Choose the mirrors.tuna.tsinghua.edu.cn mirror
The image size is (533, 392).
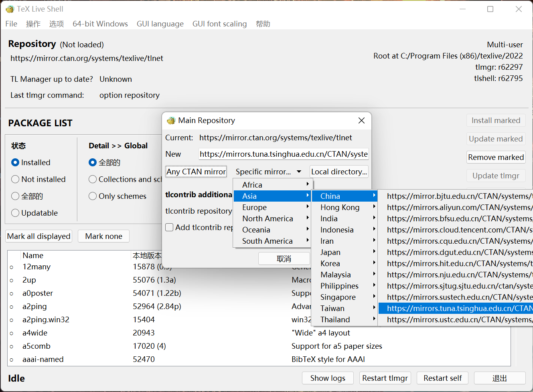click(456, 308)
